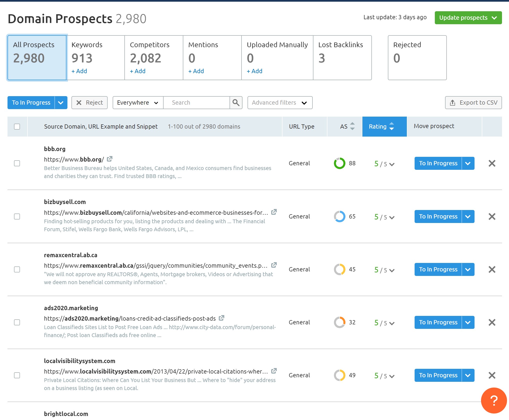Image resolution: width=509 pixels, height=420 pixels.
Task: Click the reject X icon for ads2020.marketing
Action: (x=492, y=322)
